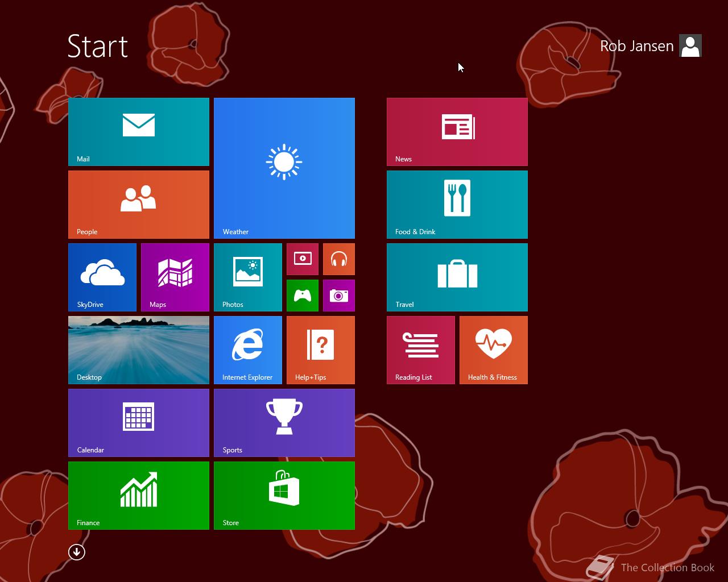Click the user account picture

click(x=690, y=46)
